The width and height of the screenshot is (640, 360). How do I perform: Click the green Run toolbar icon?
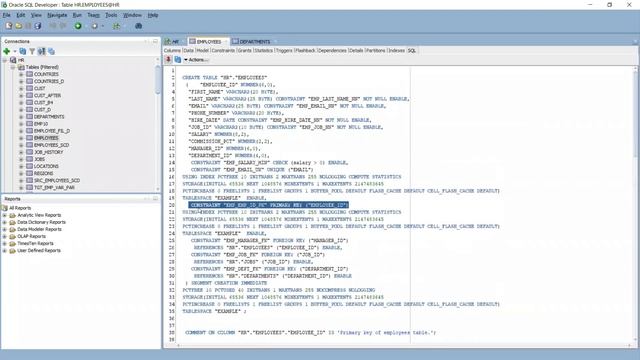coord(78,26)
